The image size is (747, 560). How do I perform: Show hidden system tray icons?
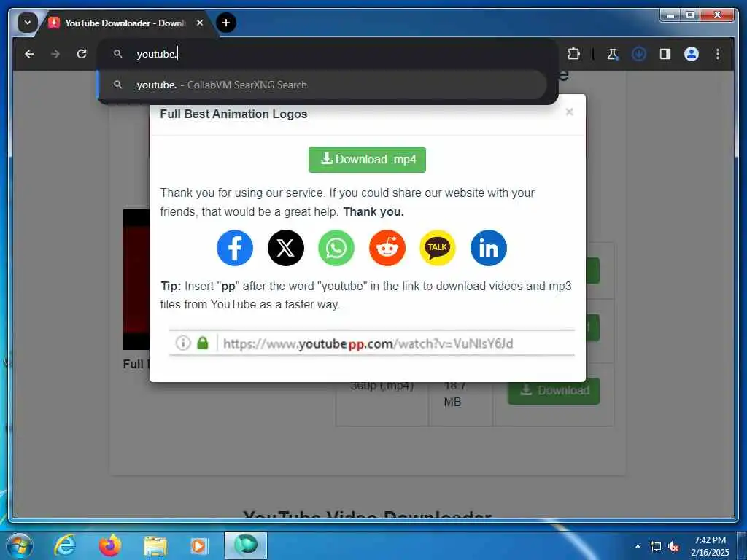pyautogui.click(x=638, y=546)
